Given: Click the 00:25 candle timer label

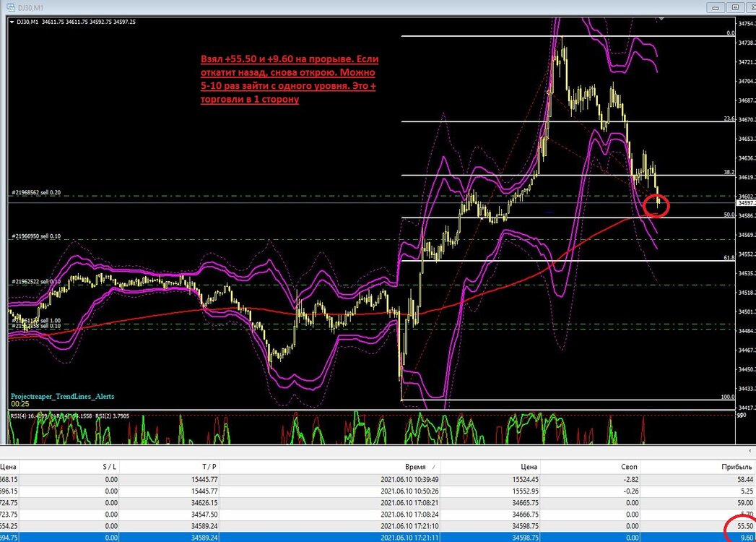Looking at the screenshot, I should coord(19,404).
